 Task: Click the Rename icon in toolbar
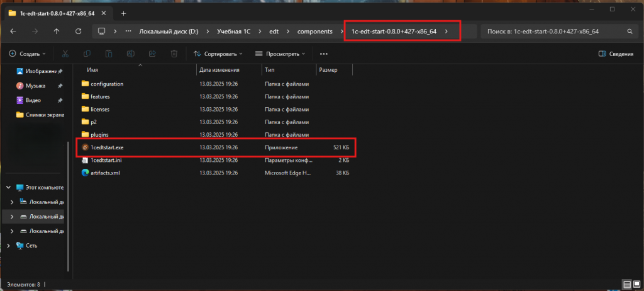click(131, 54)
